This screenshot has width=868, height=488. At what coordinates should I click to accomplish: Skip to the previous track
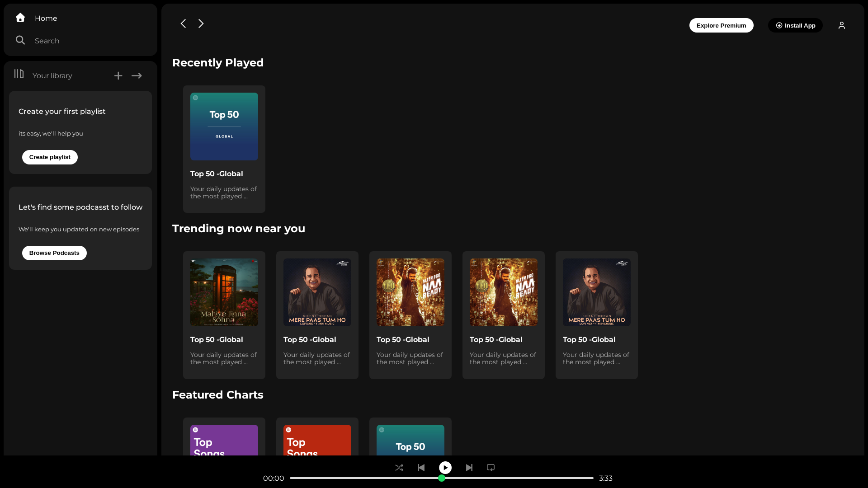(x=421, y=468)
